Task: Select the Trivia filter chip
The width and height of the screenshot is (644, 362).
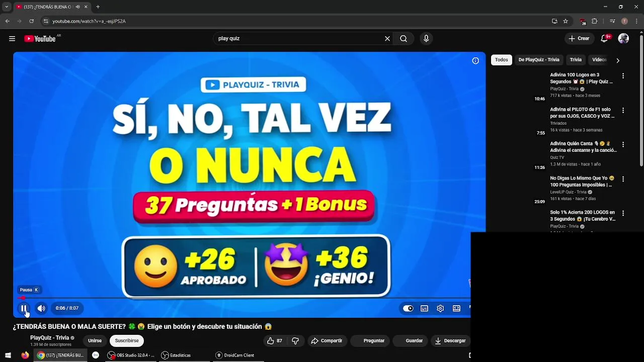Action: 576,60
